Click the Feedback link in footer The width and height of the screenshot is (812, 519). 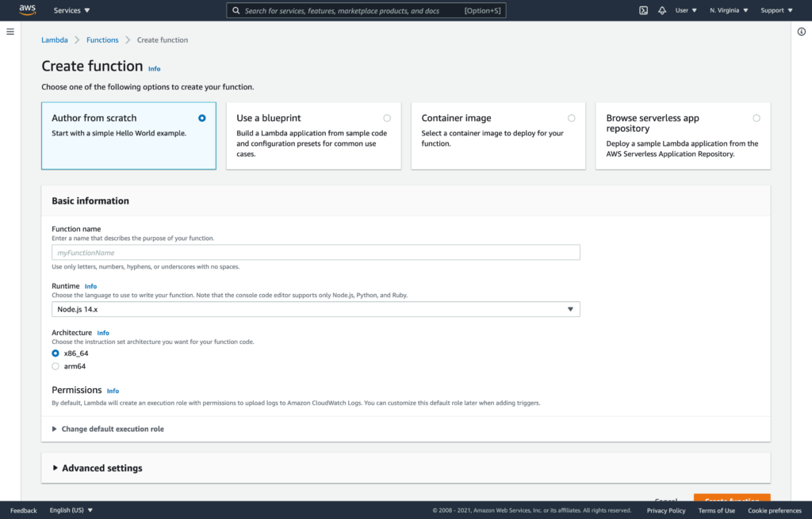(x=23, y=510)
